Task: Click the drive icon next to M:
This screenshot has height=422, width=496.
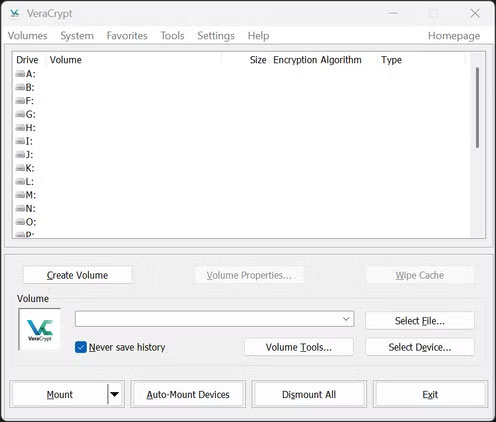Action: tap(20, 195)
